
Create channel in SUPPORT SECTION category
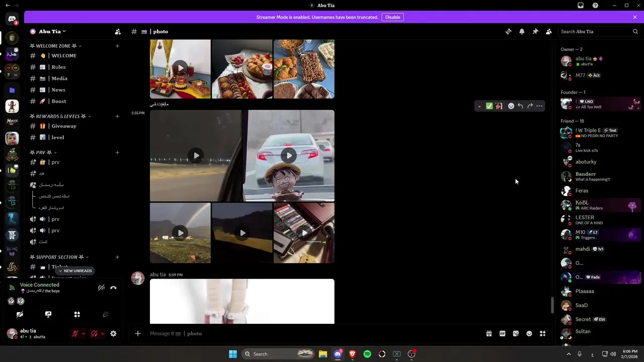tap(117, 257)
